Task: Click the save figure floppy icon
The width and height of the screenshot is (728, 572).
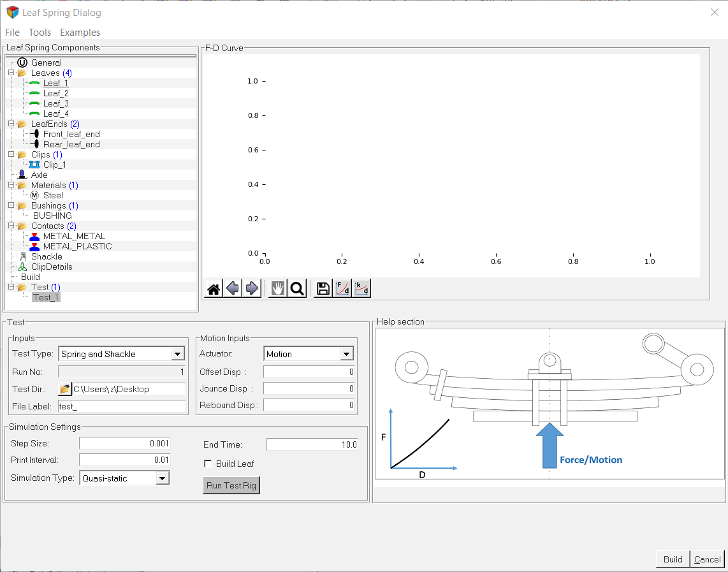Action: coord(323,289)
